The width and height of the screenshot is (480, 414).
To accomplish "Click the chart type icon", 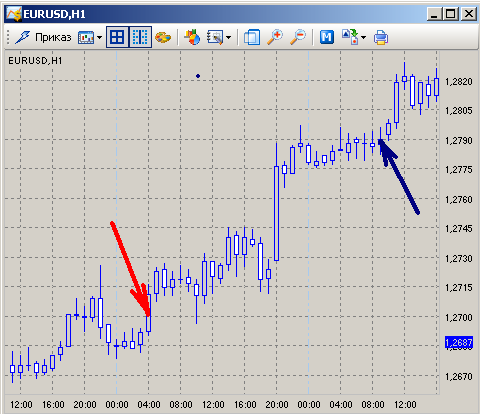I will point(86,37).
